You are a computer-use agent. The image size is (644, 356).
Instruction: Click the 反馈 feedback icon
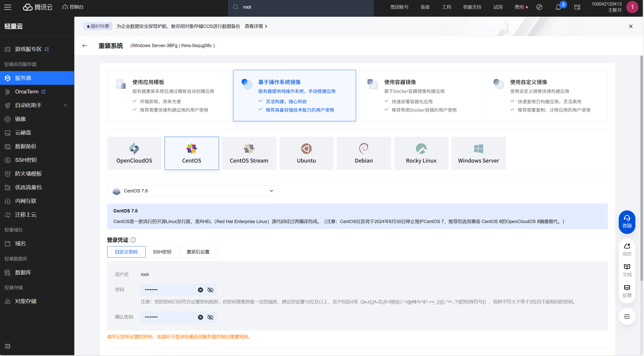[x=627, y=291]
